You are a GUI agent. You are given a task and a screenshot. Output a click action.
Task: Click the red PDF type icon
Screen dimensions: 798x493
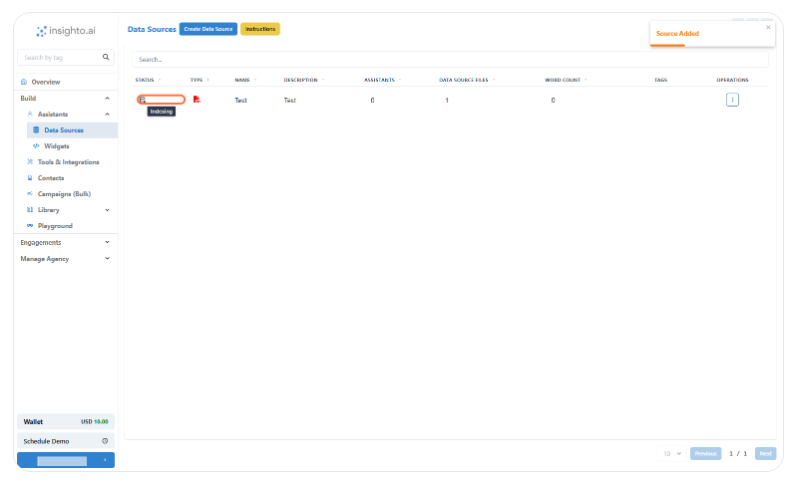click(196, 99)
